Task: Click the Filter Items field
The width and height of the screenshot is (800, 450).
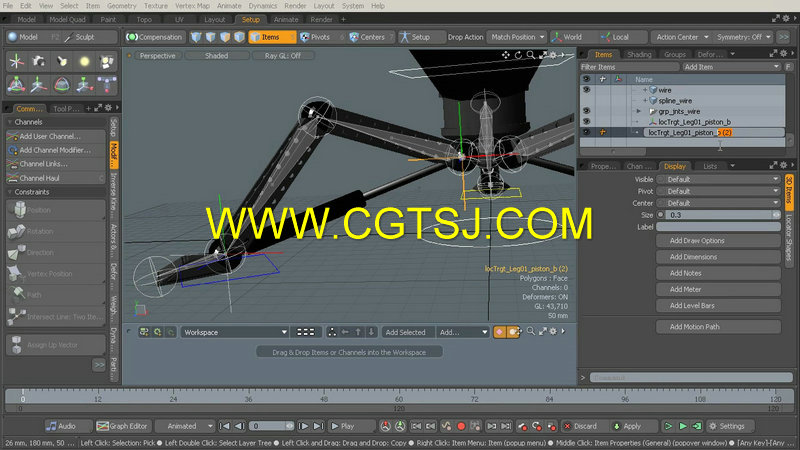Action: 629,67
